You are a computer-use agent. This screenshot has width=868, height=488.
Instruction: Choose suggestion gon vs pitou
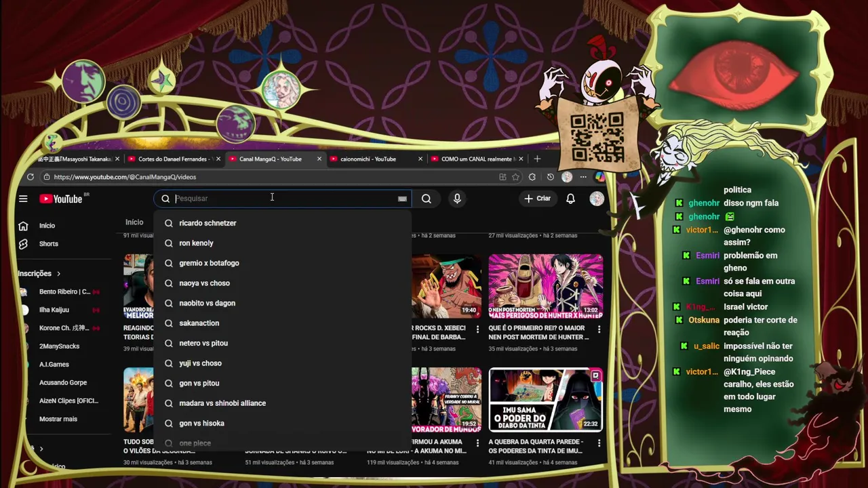[283, 383]
